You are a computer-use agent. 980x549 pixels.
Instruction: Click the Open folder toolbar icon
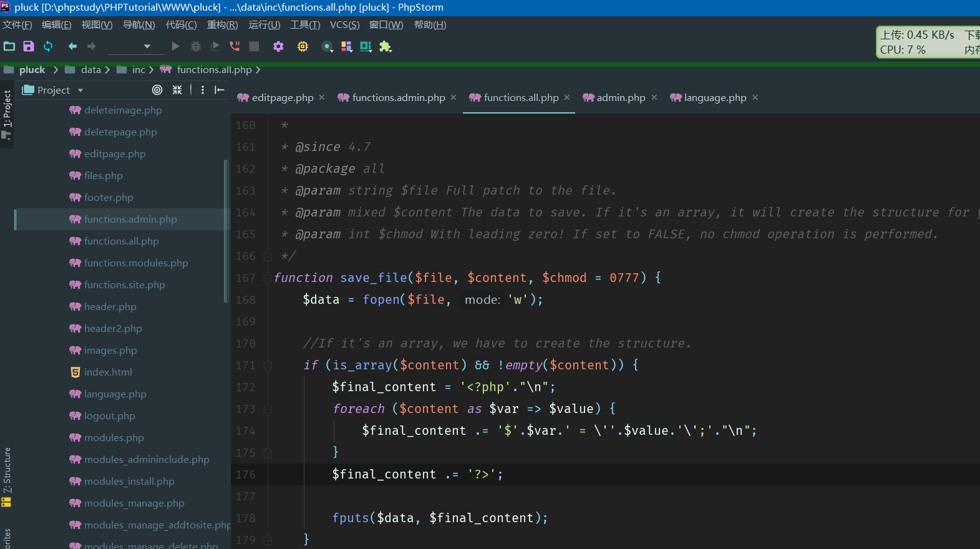click(9, 46)
